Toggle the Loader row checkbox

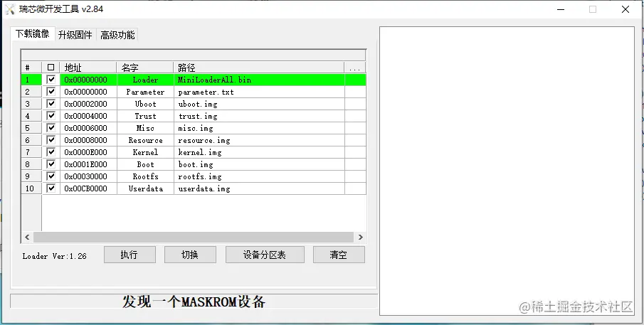(51, 80)
